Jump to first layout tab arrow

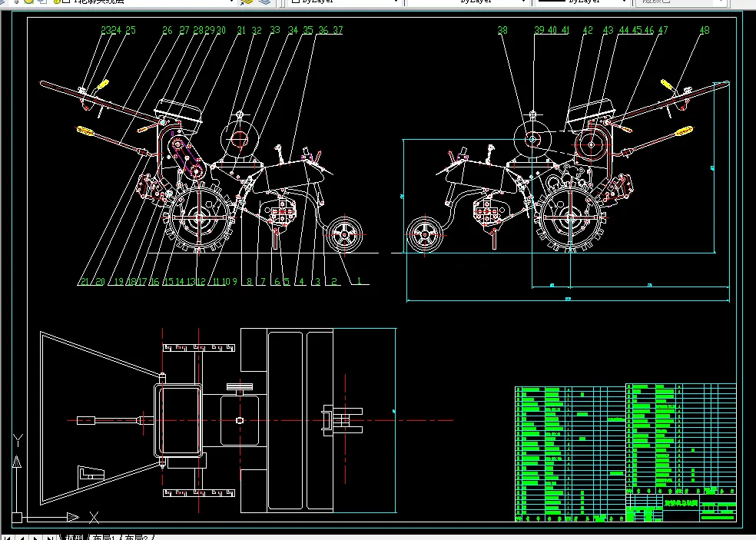tap(7, 537)
